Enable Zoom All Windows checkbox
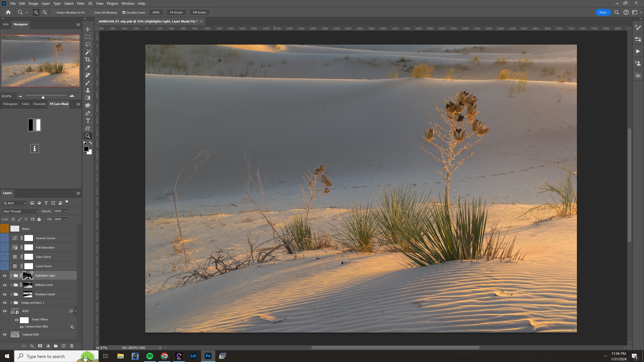The height and width of the screenshot is (362, 644). pos(91,12)
